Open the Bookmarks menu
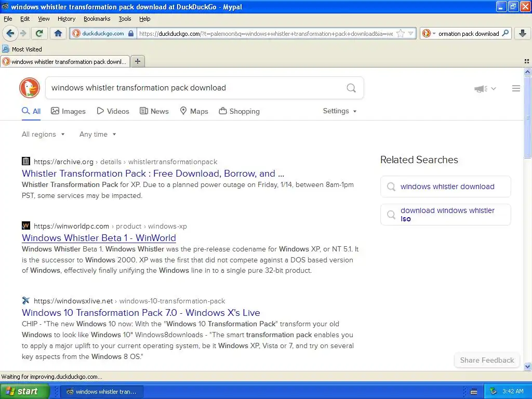532x399 pixels. coord(97,19)
